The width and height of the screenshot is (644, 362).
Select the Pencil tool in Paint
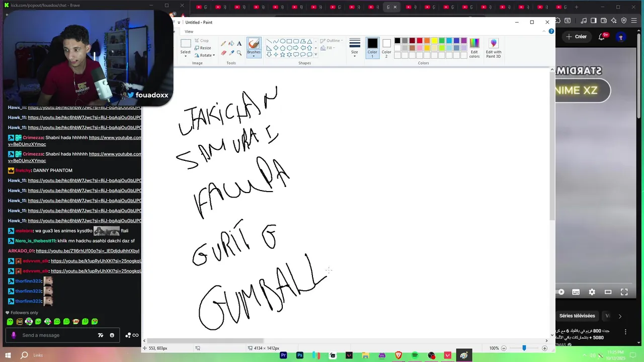pos(223,44)
